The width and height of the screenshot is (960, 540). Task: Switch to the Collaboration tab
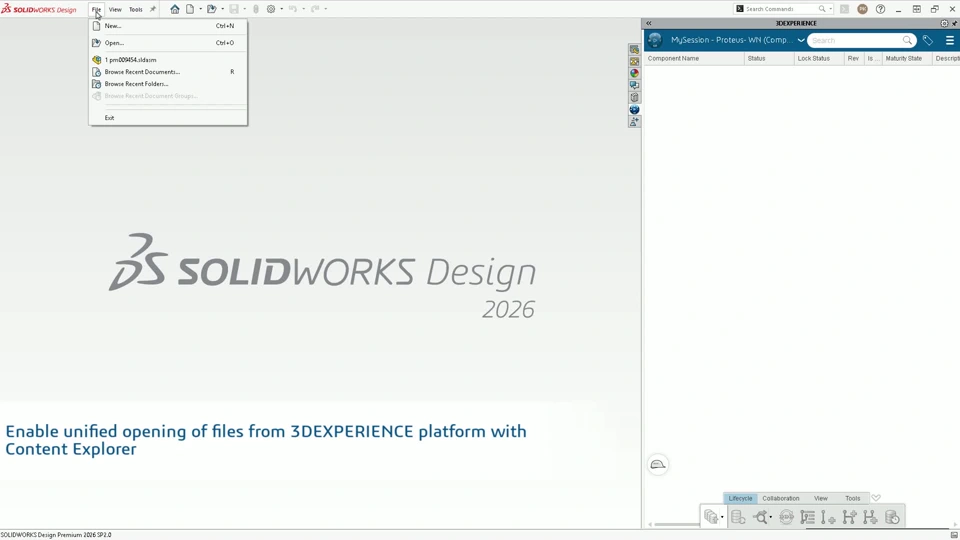781,498
